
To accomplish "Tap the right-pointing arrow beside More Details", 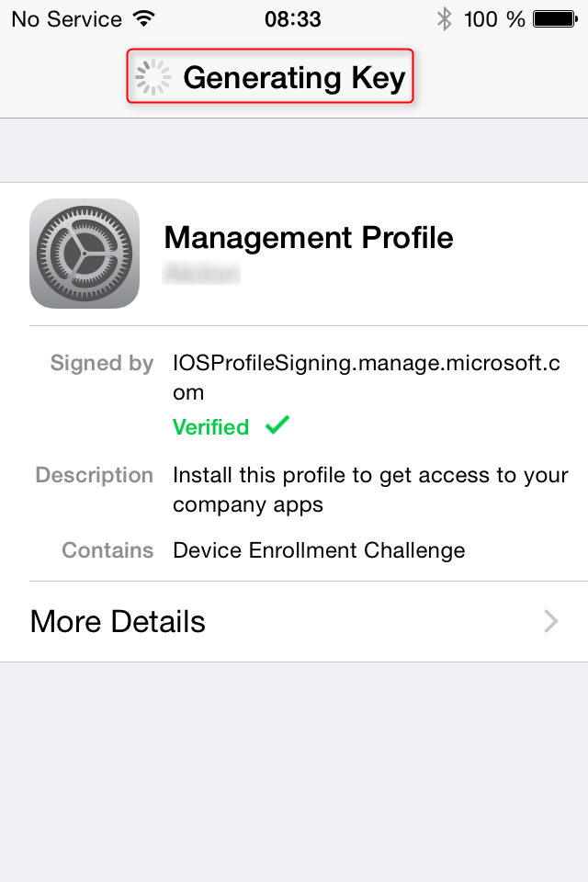I will click(x=549, y=622).
